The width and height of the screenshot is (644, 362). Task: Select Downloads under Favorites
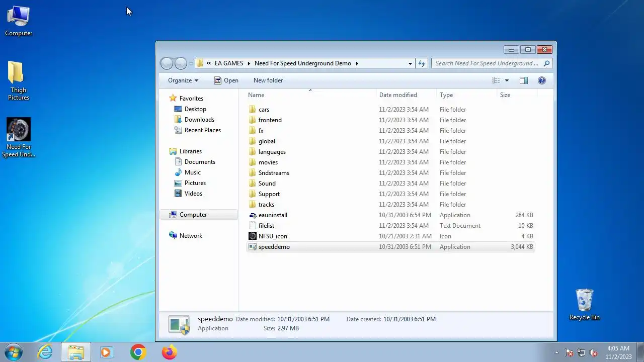point(199,120)
